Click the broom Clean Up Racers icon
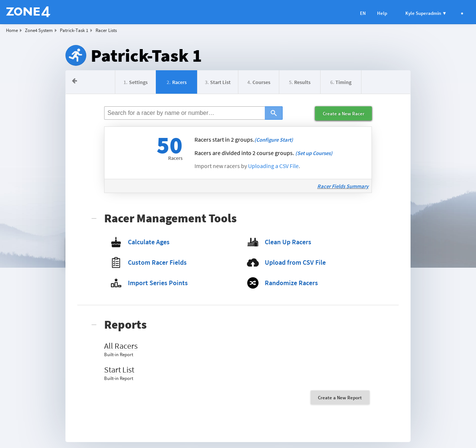Image resolution: width=476 pixels, height=448 pixels. pyautogui.click(x=253, y=242)
